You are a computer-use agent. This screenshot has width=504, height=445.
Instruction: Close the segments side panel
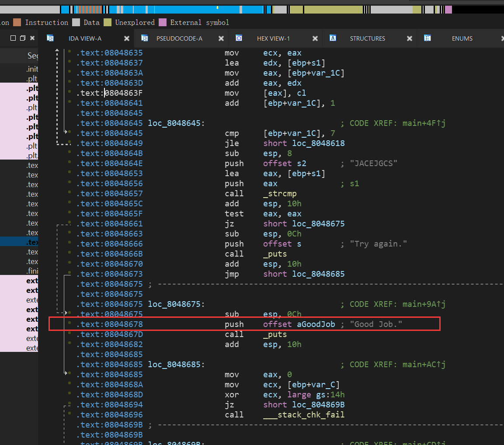(32, 38)
